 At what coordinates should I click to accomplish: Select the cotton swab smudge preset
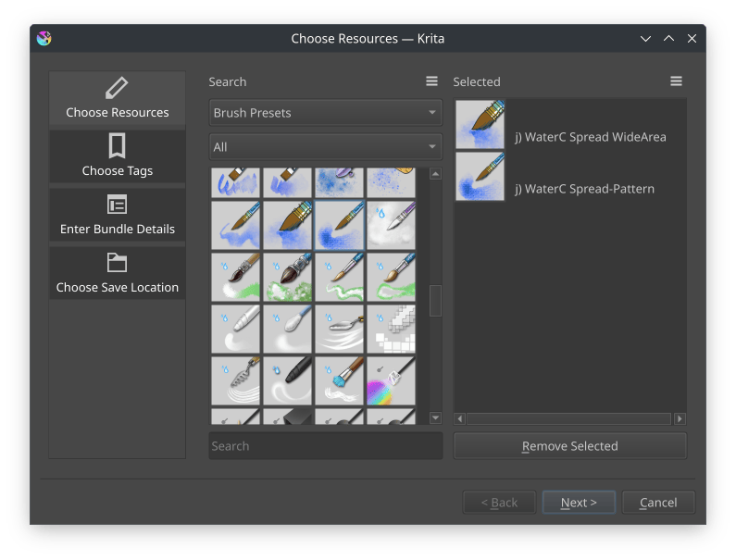(287, 329)
